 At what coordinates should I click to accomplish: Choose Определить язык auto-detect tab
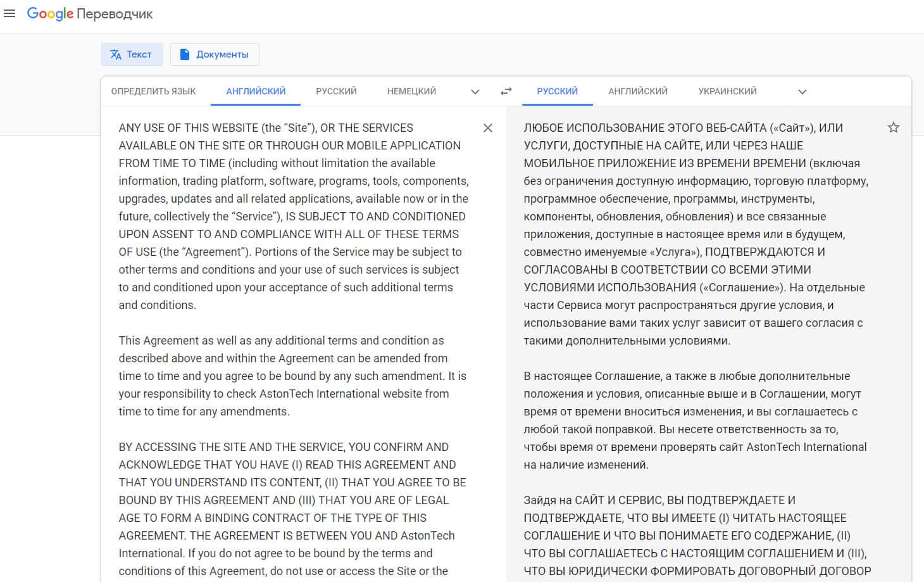click(x=153, y=91)
